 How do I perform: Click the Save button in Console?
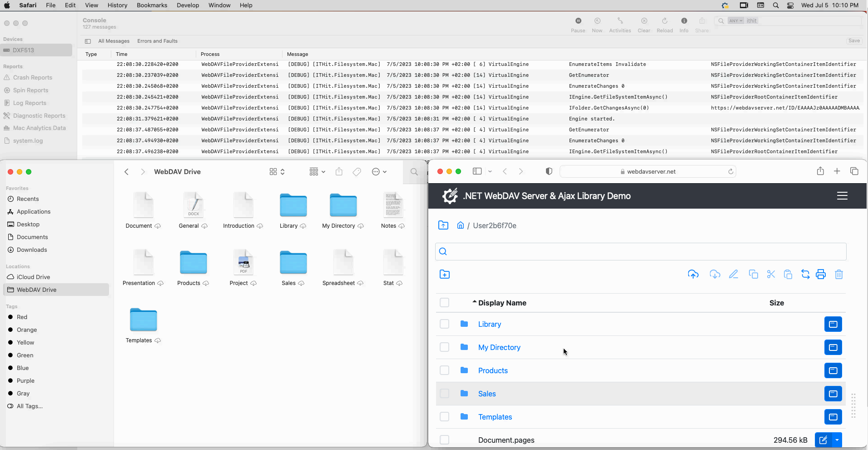pyautogui.click(x=854, y=40)
